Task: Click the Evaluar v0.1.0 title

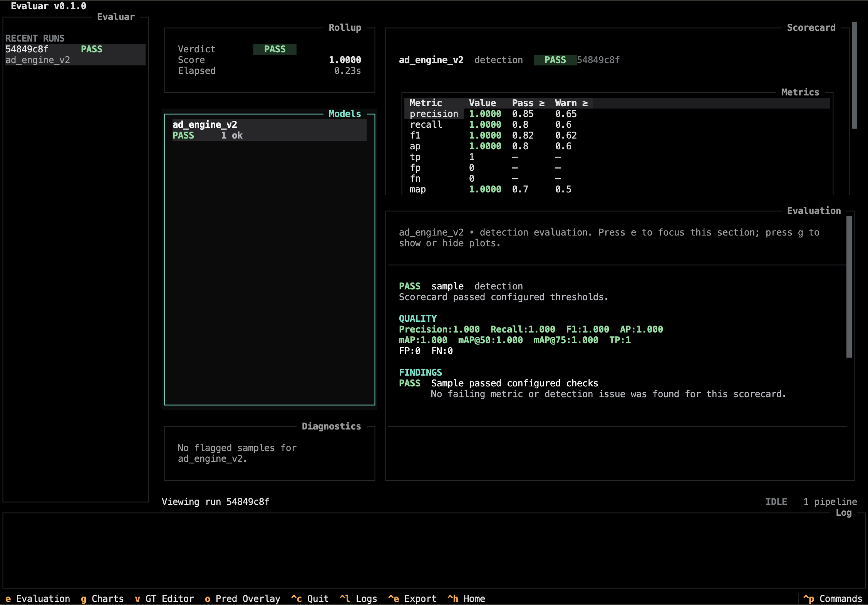Action: [49, 6]
